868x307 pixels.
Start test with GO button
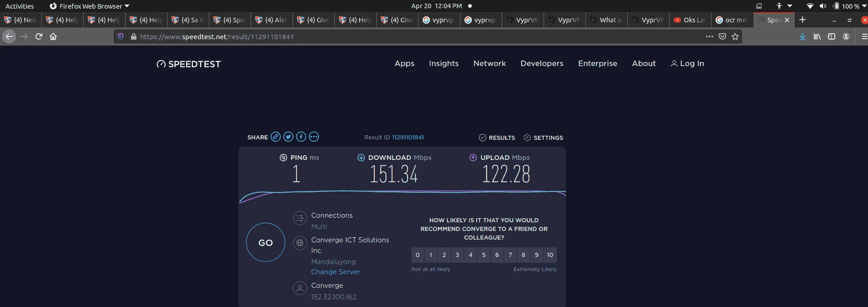[266, 242]
